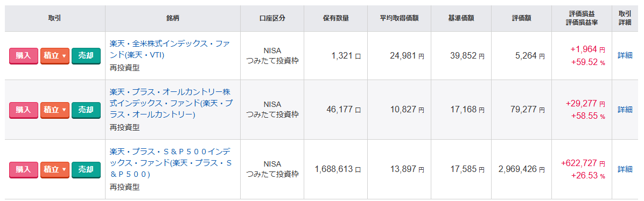
Task: Click 購入 button for S&P500 fund
Action: tap(23, 169)
